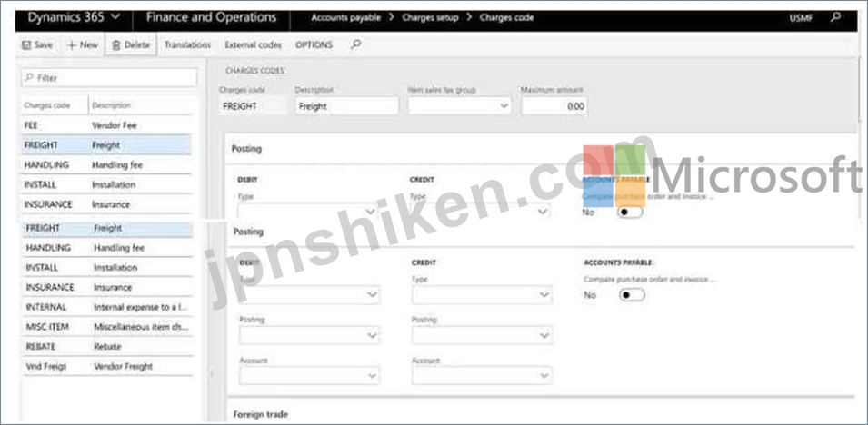Expand the Foreign trade section
This screenshot has width=868, height=425.
pos(260,414)
